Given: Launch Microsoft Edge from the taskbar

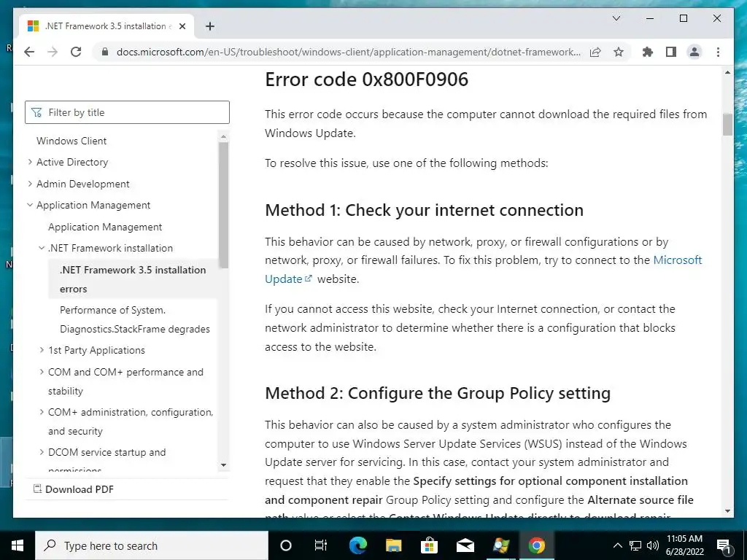Looking at the screenshot, I should pyautogui.click(x=357, y=545).
